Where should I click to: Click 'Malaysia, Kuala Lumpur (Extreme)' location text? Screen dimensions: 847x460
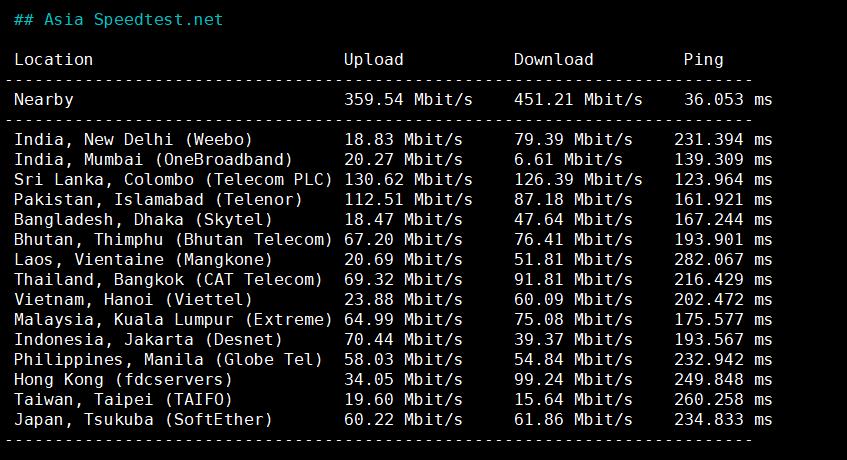173,319
